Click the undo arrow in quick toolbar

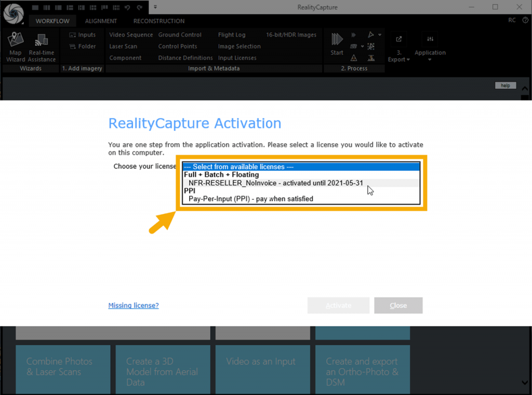[127, 7]
